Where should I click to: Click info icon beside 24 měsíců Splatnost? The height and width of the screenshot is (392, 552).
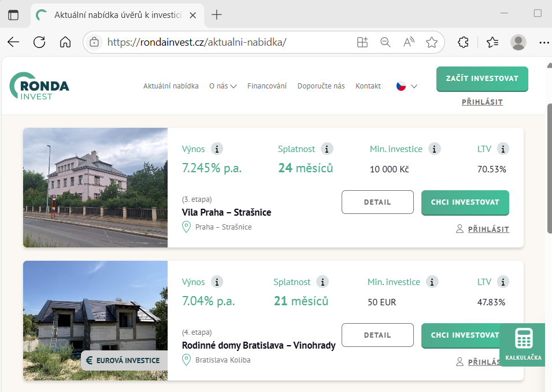click(x=327, y=149)
